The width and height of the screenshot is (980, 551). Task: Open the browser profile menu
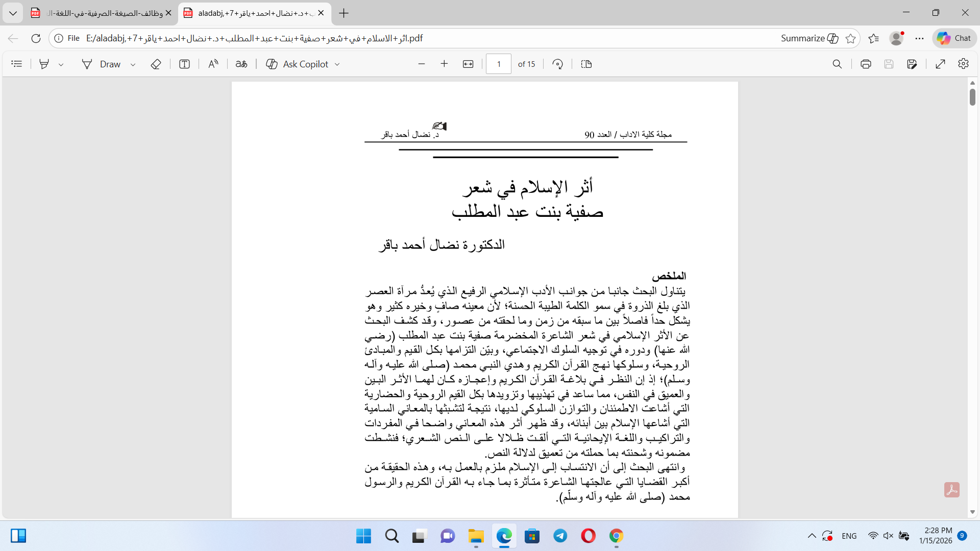point(896,38)
